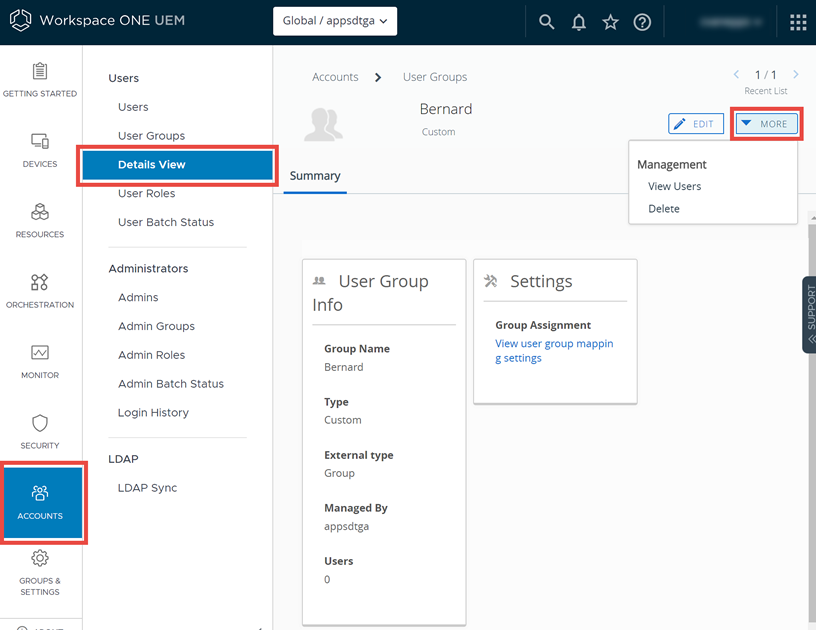Select Details View in the sidebar
816x630 pixels.
click(177, 165)
